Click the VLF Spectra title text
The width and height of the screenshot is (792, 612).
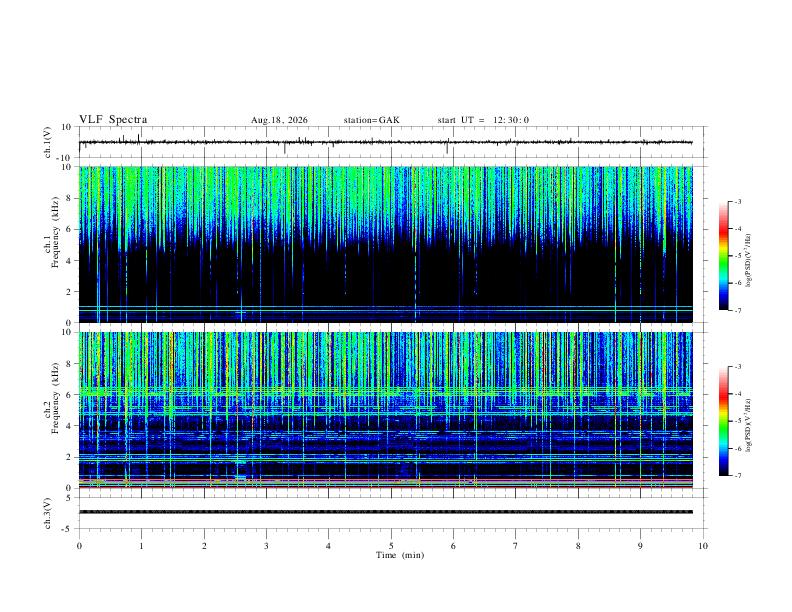[x=113, y=120]
